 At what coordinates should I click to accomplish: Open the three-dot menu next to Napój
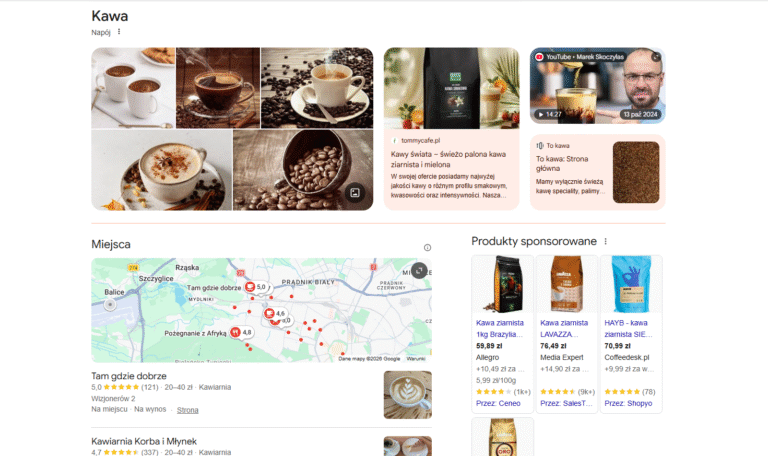(119, 32)
